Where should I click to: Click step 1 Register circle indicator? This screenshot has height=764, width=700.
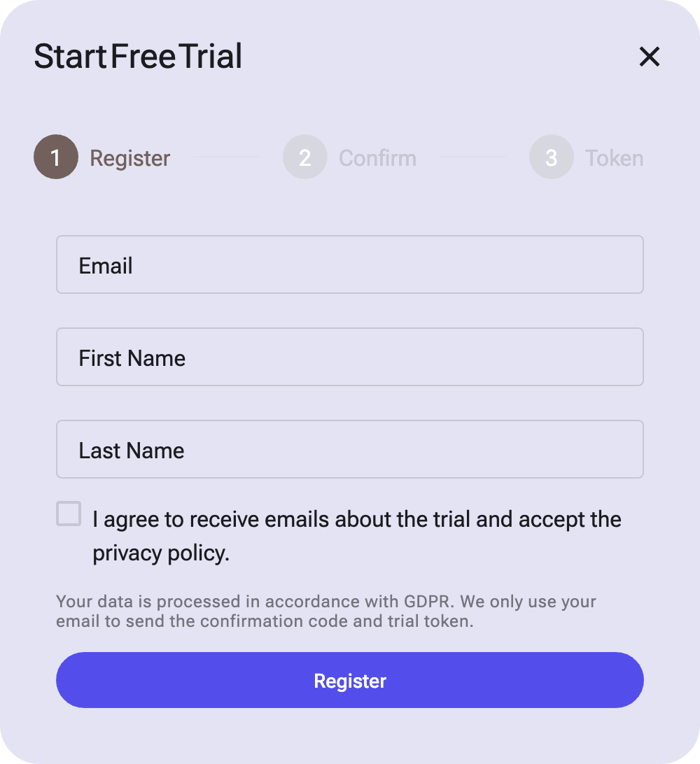[x=56, y=157]
